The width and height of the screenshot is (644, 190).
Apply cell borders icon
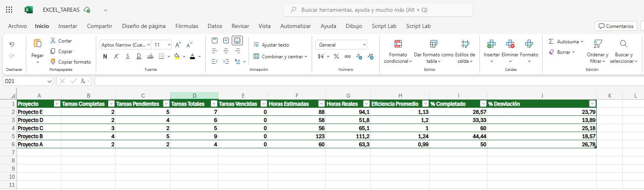tap(162, 56)
